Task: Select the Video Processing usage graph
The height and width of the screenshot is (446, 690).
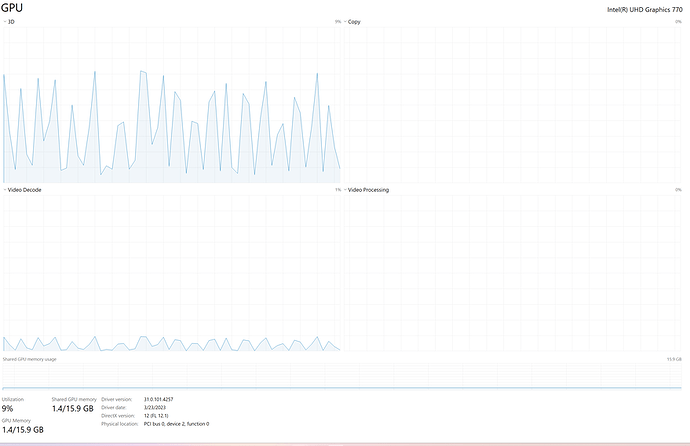Action: [x=512, y=273]
